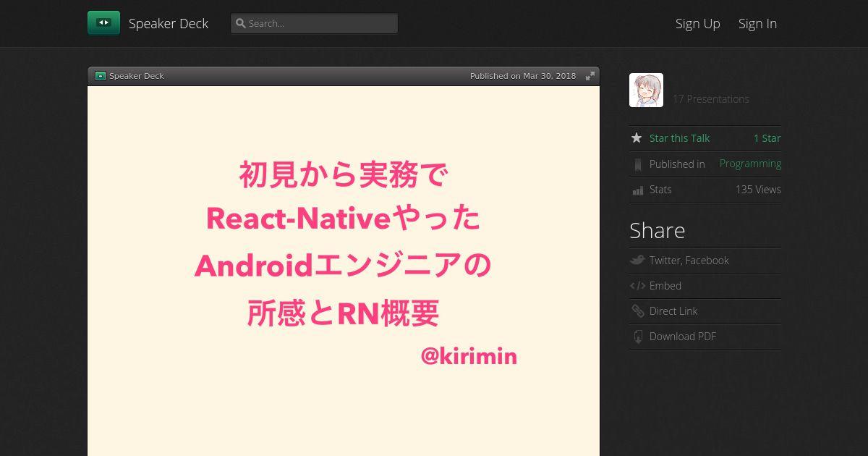Toggle fullscreen on the slide player
This screenshot has width=868, height=456.
pos(590,76)
